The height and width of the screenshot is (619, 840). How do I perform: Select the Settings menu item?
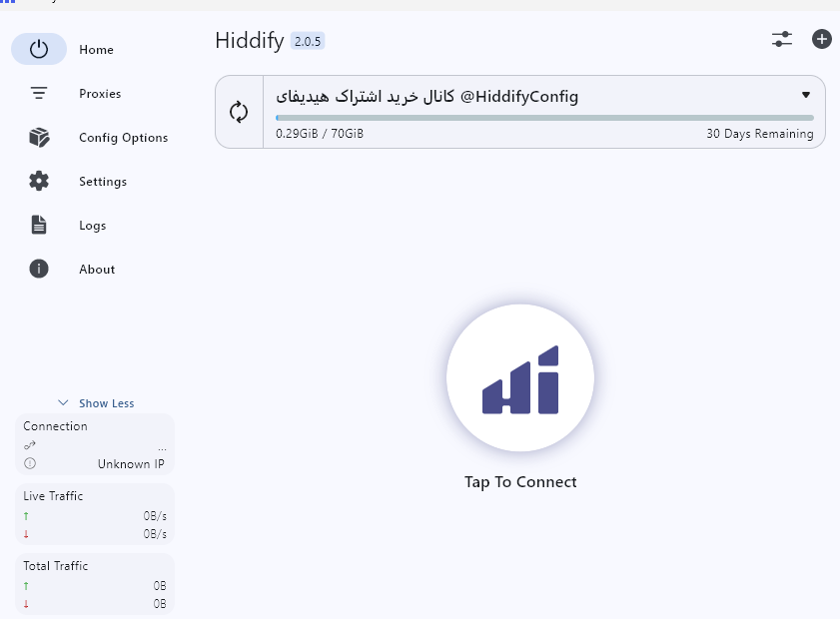pyautogui.click(x=103, y=181)
